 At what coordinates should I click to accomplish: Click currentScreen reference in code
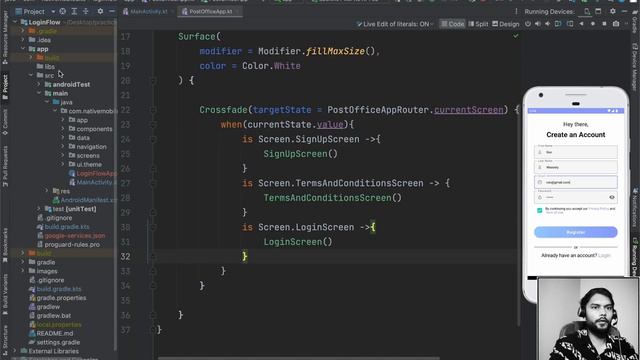pos(469,110)
